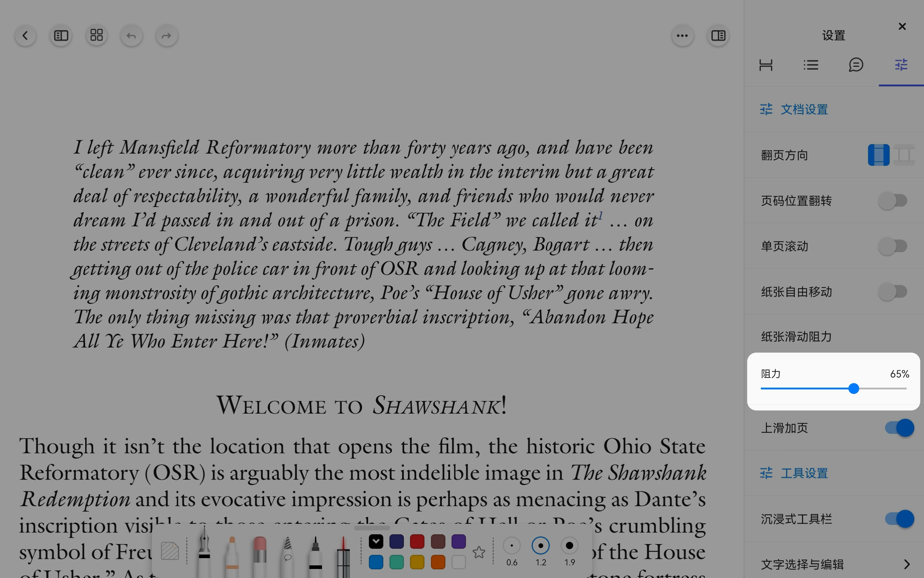The width and height of the screenshot is (924, 578).
Task: Click the 65% resistance value
Action: 899,374
